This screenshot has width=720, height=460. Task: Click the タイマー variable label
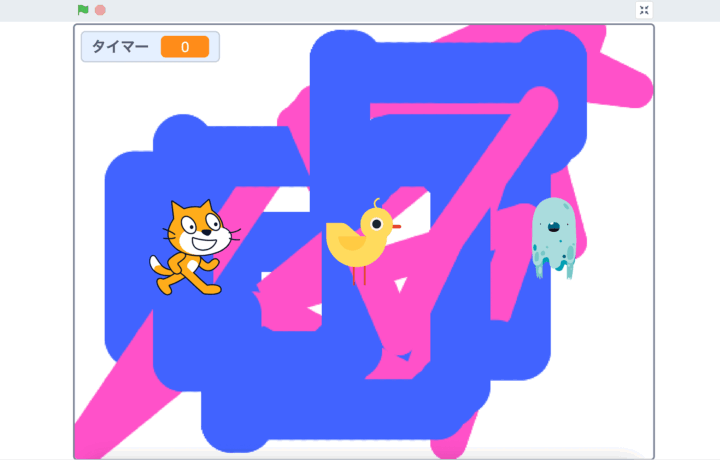pos(120,47)
